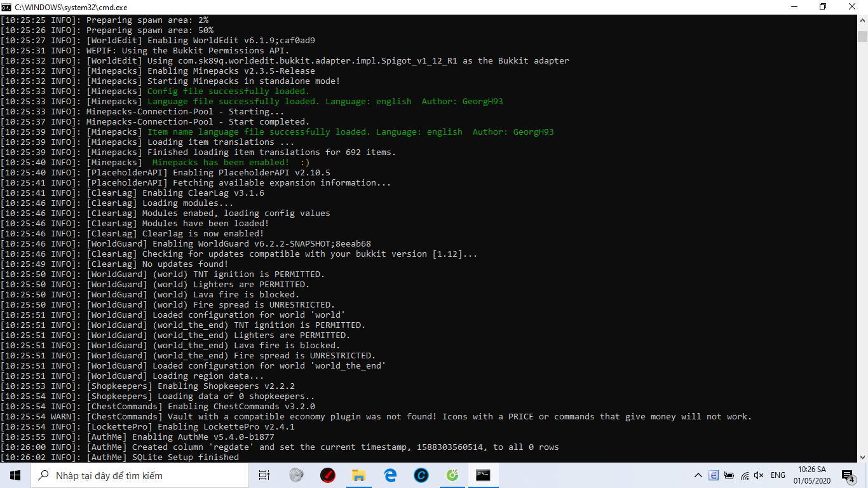Click "Created column 'regdate'" AuthMe line
Screen dimensions: 868x488
[280, 447]
